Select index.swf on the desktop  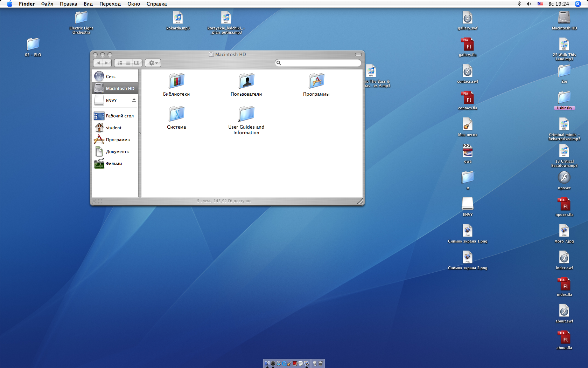tap(564, 260)
